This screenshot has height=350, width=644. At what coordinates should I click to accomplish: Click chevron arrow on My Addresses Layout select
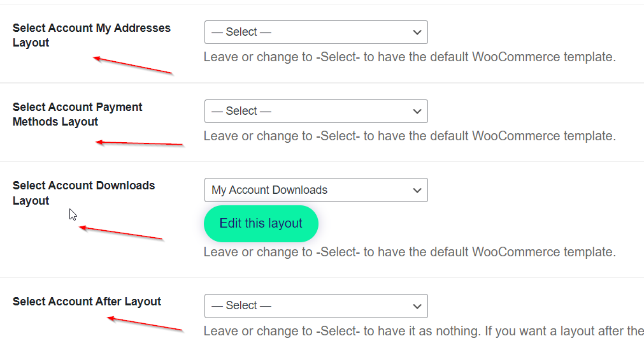coord(417,33)
